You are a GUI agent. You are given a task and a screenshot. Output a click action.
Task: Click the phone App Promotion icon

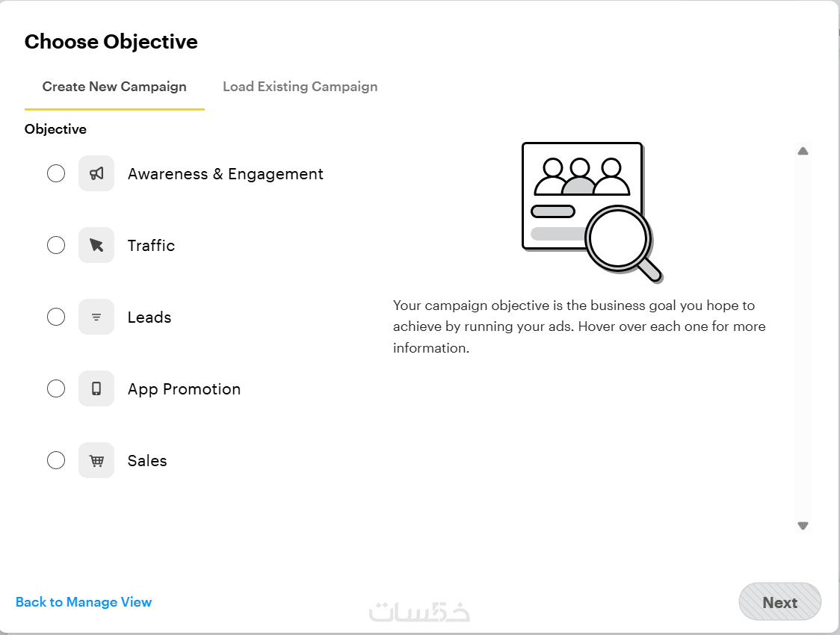click(96, 388)
